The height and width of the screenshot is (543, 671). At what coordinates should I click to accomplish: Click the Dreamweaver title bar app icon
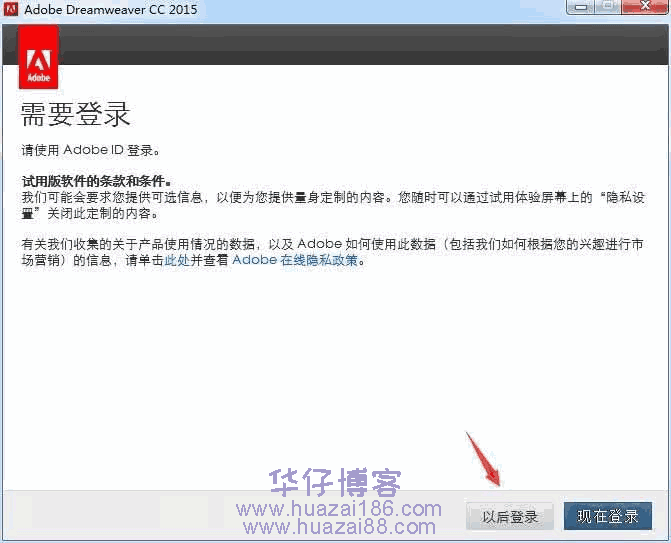point(10,9)
